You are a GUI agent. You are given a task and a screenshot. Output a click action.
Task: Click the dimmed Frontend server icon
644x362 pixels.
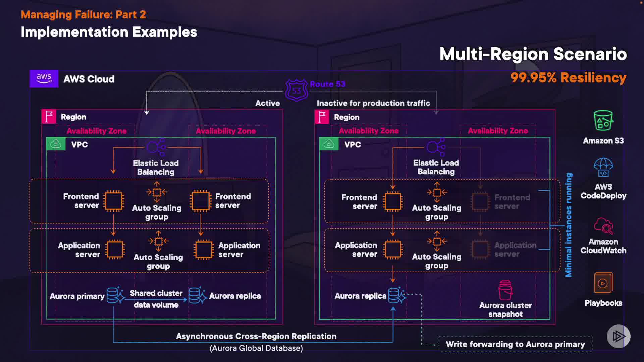tap(480, 201)
